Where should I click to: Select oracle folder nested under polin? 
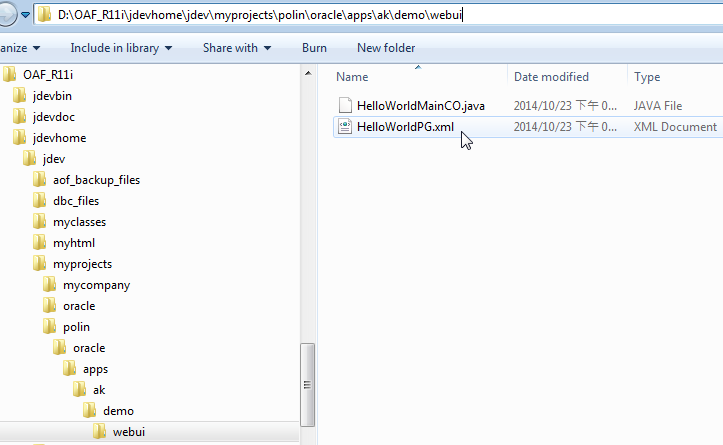pos(89,348)
